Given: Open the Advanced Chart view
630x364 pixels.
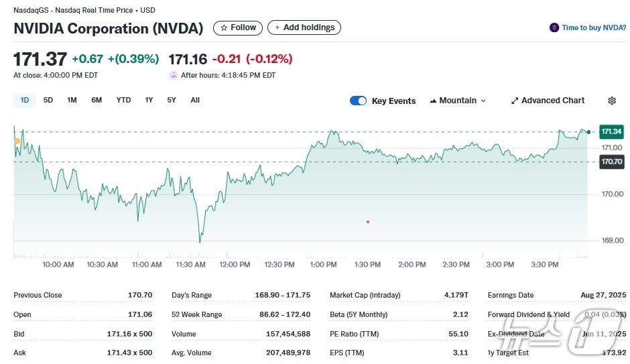Looking at the screenshot, I should click(x=548, y=101).
